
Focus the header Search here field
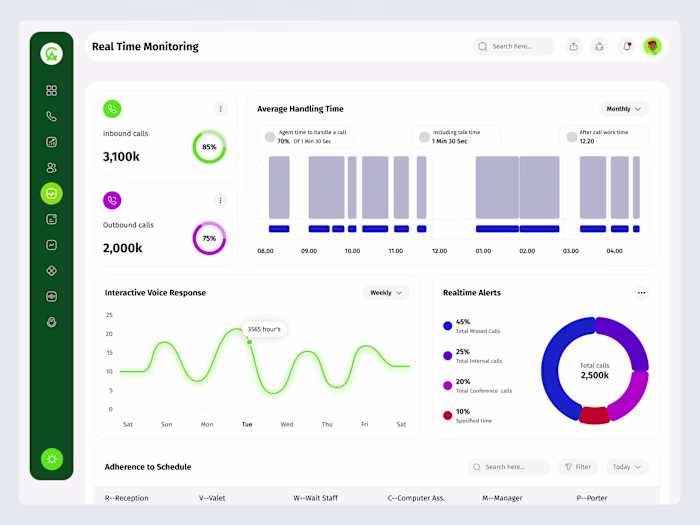point(513,46)
